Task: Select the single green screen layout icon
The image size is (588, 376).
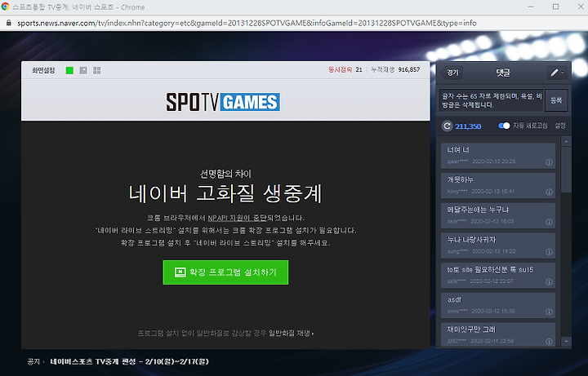Action: pyautogui.click(x=69, y=70)
